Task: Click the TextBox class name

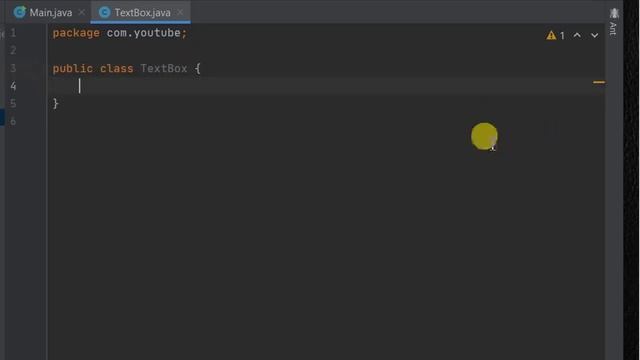Action: point(164,68)
